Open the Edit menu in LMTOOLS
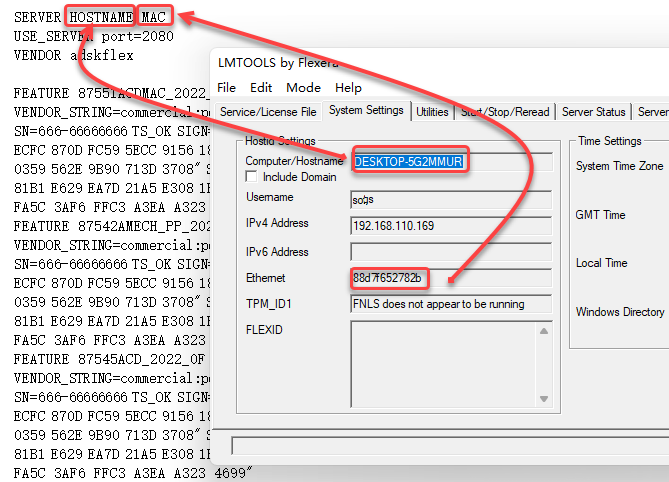Viewport: 669px width, 482px height. (261, 87)
